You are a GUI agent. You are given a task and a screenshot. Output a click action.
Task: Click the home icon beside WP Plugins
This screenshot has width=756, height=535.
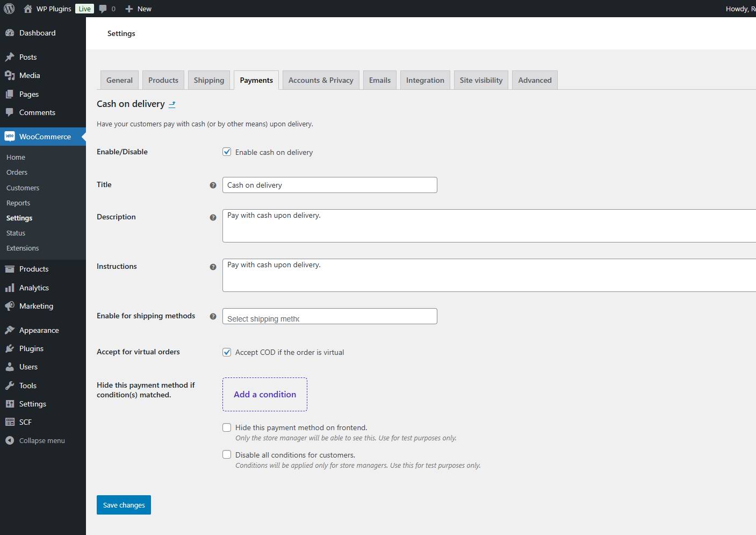click(x=28, y=9)
